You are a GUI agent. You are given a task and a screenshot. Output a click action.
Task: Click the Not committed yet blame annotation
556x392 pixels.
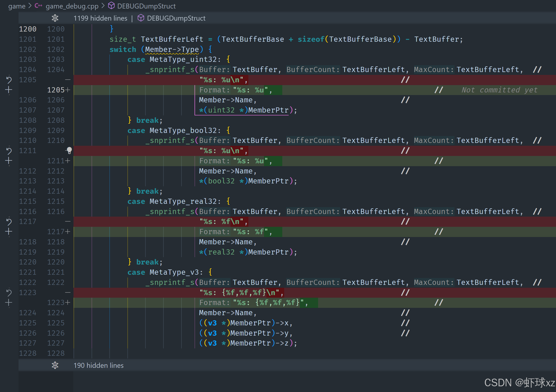(499, 90)
